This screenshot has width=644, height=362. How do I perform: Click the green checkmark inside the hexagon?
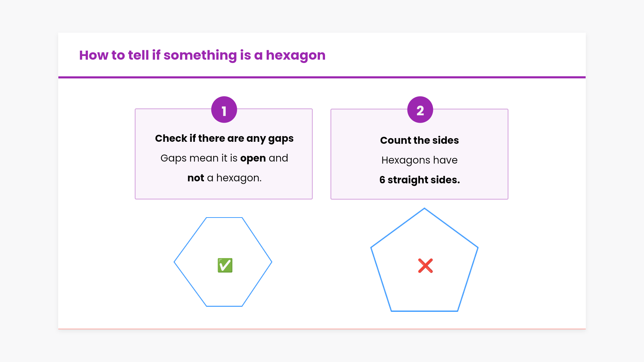(225, 265)
